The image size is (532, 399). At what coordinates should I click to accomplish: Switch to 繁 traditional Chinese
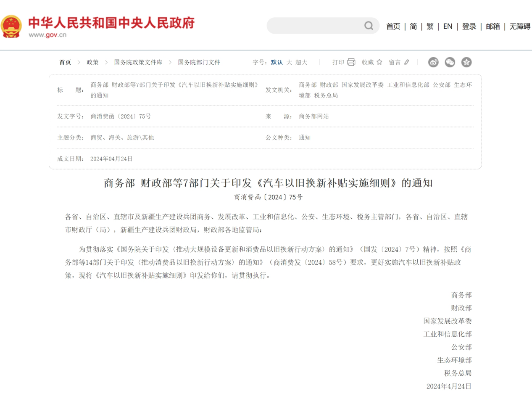tap(430, 26)
